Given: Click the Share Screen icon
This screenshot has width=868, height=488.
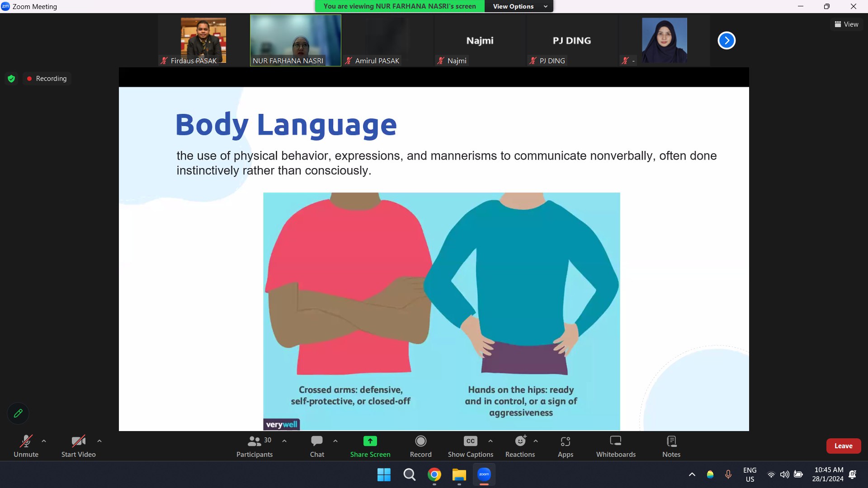Looking at the screenshot, I should click(x=370, y=441).
